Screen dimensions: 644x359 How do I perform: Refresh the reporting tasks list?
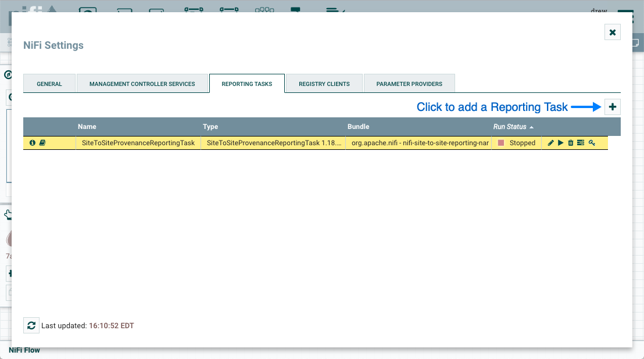pos(31,325)
